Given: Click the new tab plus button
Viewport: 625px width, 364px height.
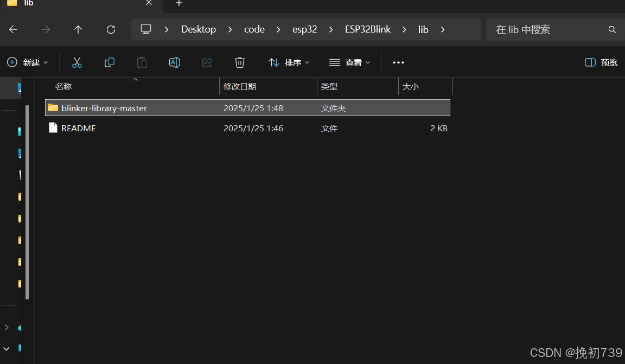Looking at the screenshot, I should pos(179,4).
